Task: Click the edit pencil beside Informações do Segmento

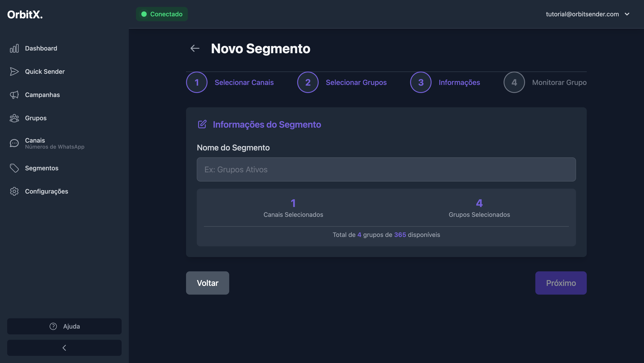Action: click(x=202, y=124)
